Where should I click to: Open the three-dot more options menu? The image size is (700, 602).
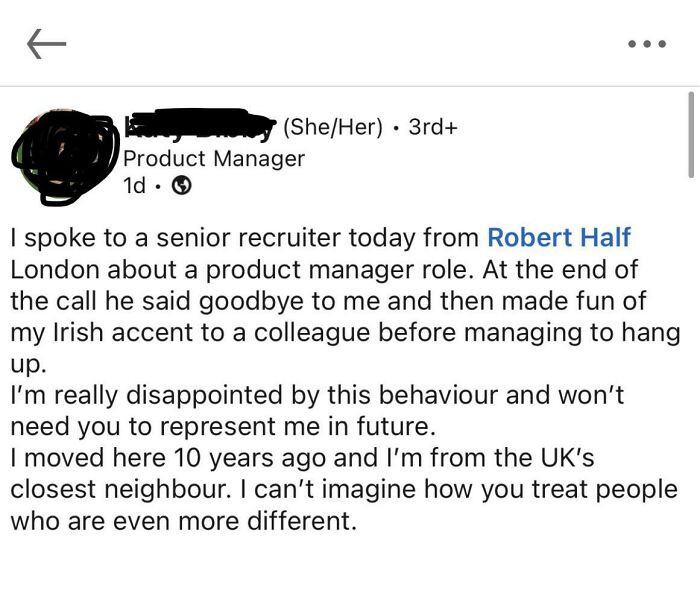[645, 44]
